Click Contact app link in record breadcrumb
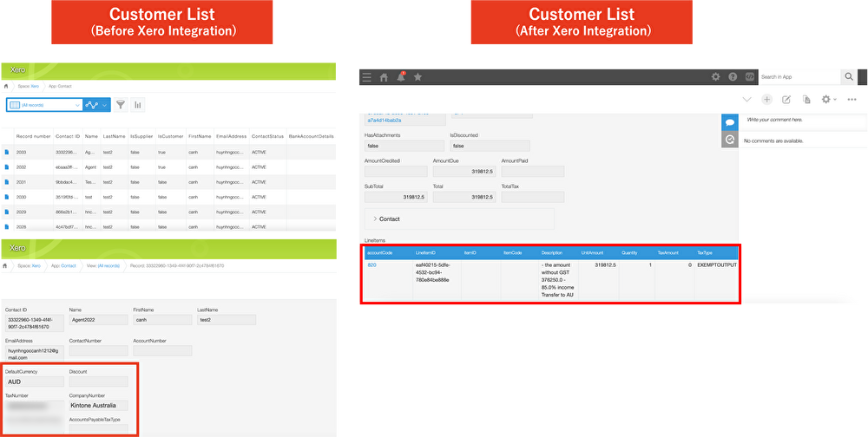 pyautogui.click(x=69, y=265)
